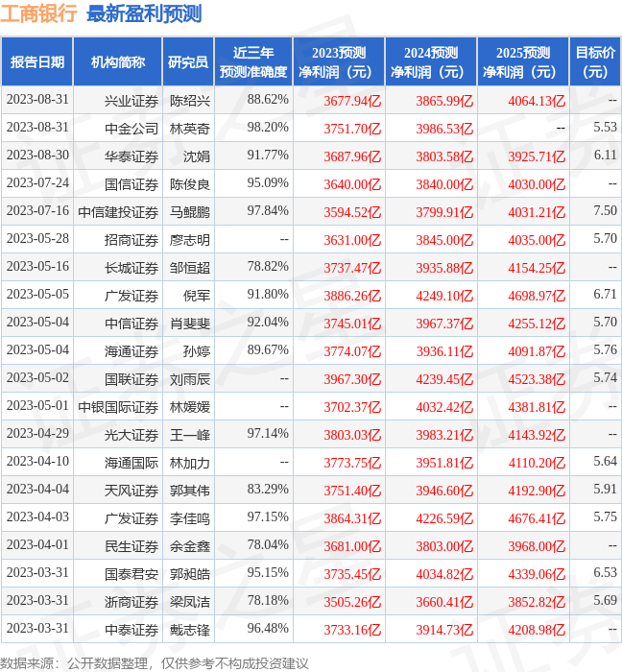622x672 pixels.
Task: Select institution name 华泰证券
Action: (x=132, y=156)
